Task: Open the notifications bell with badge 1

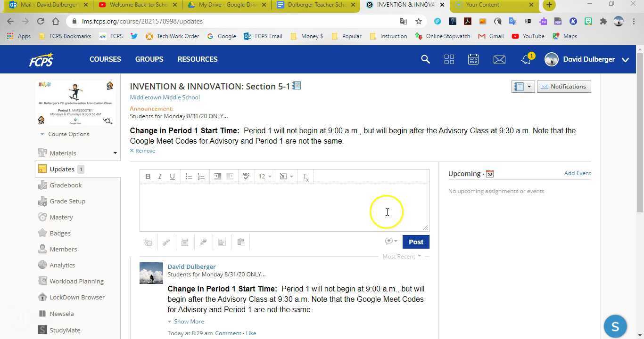Action: tap(526, 59)
